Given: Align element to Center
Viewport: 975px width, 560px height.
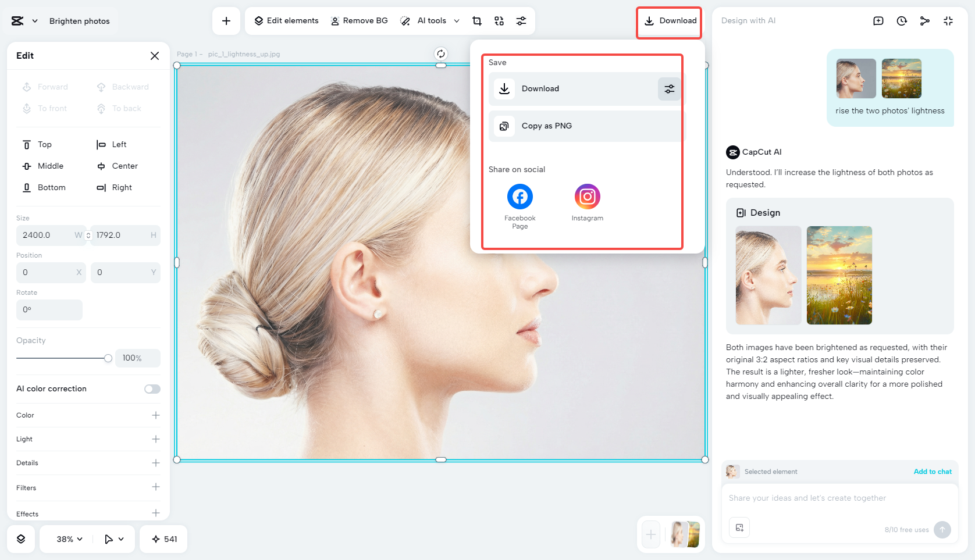Looking at the screenshot, I should (117, 166).
